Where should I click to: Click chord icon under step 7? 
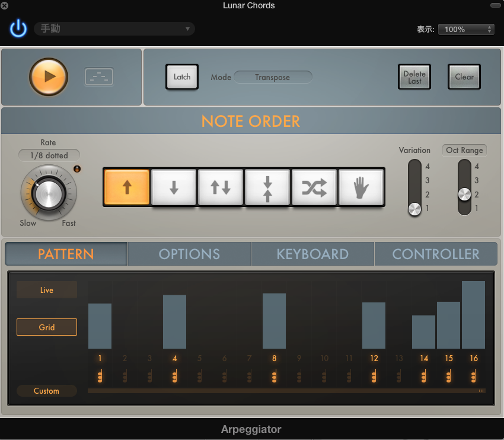pos(250,376)
